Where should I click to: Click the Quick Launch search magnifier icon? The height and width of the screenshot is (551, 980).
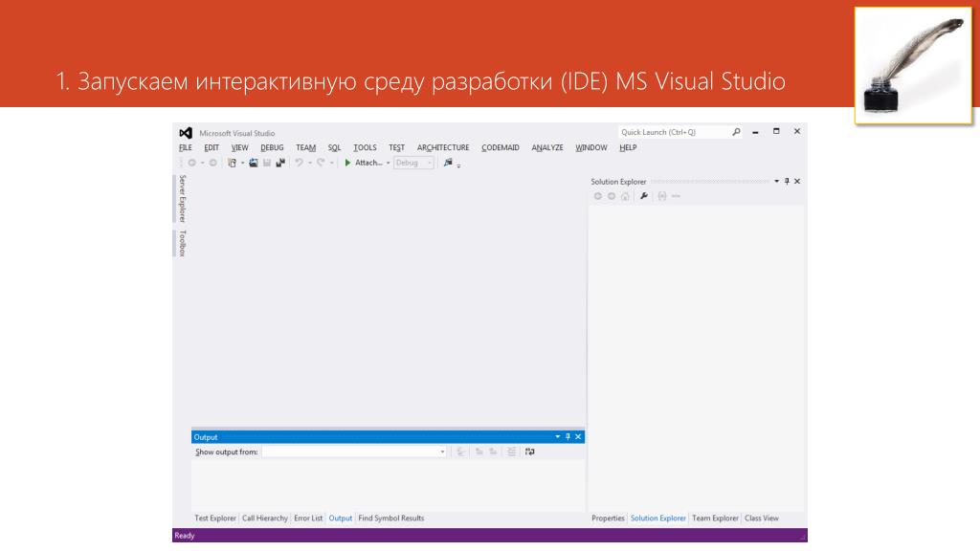point(736,132)
